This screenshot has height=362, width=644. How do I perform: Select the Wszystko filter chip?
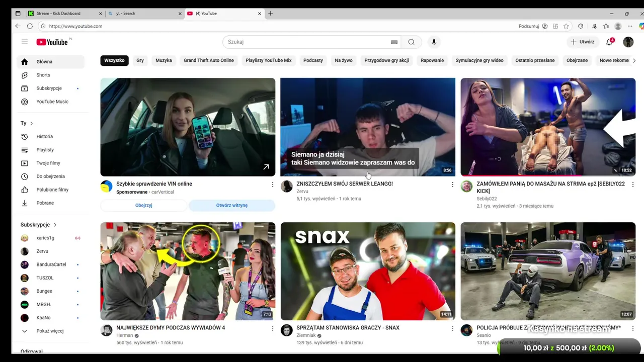114,60
